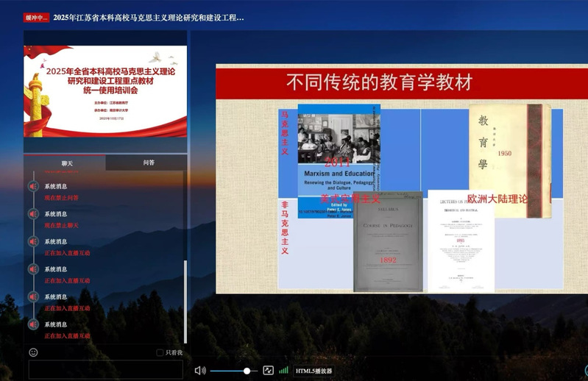Click the 缓冲中 status badge
The width and height of the screenshot is (588, 381).
pos(36,18)
